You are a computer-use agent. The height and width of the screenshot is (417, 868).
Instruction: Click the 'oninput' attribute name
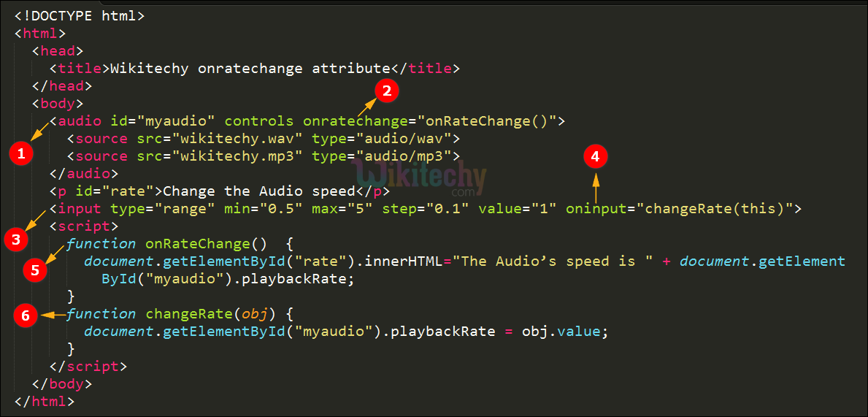pos(596,209)
